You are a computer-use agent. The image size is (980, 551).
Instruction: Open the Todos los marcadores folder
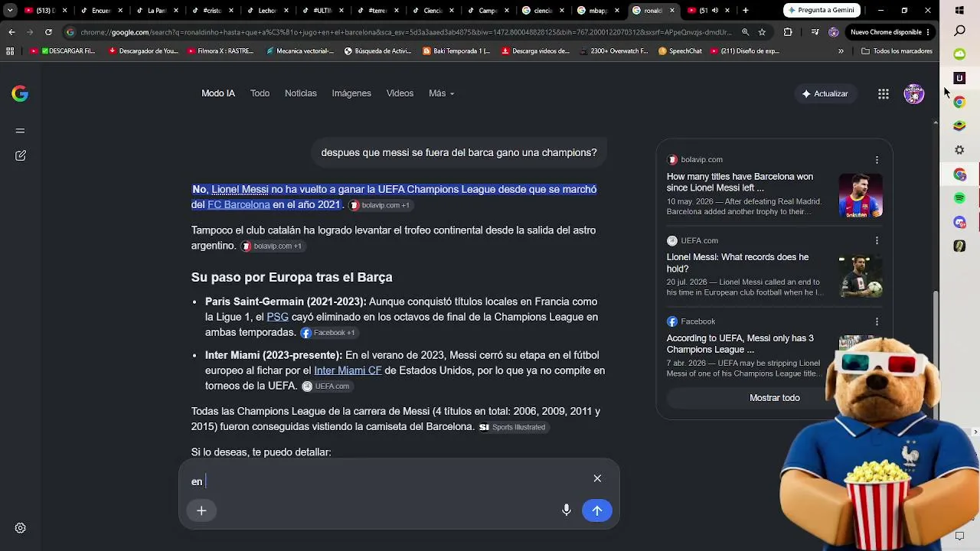(x=897, y=51)
